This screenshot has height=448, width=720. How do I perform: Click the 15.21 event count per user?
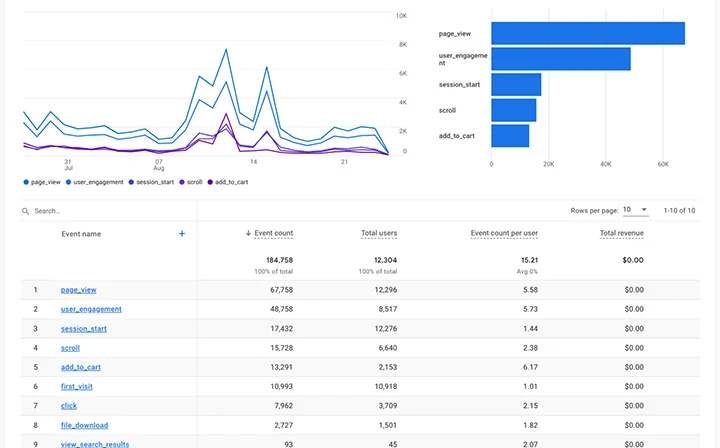coord(529,260)
